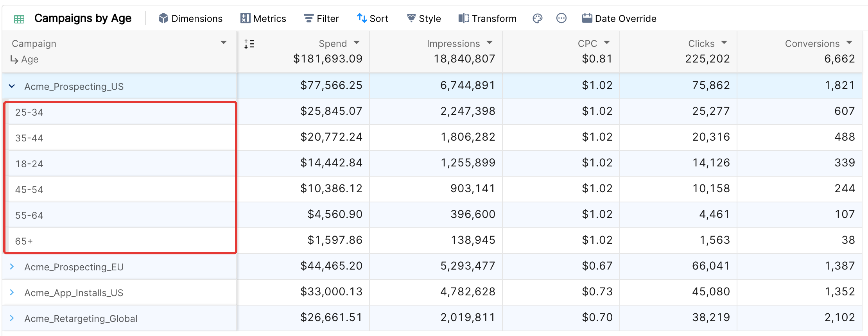
Task: Click the CPC value $0.67
Action: point(597,266)
